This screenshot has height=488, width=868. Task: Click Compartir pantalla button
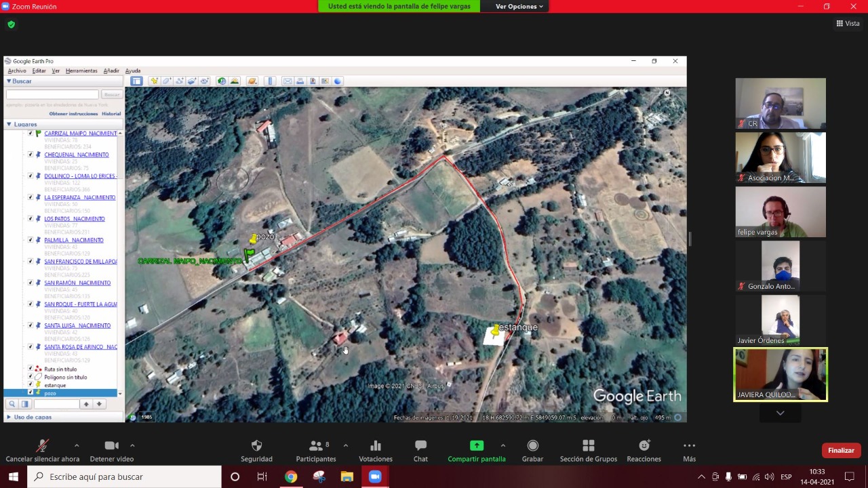(477, 451)
